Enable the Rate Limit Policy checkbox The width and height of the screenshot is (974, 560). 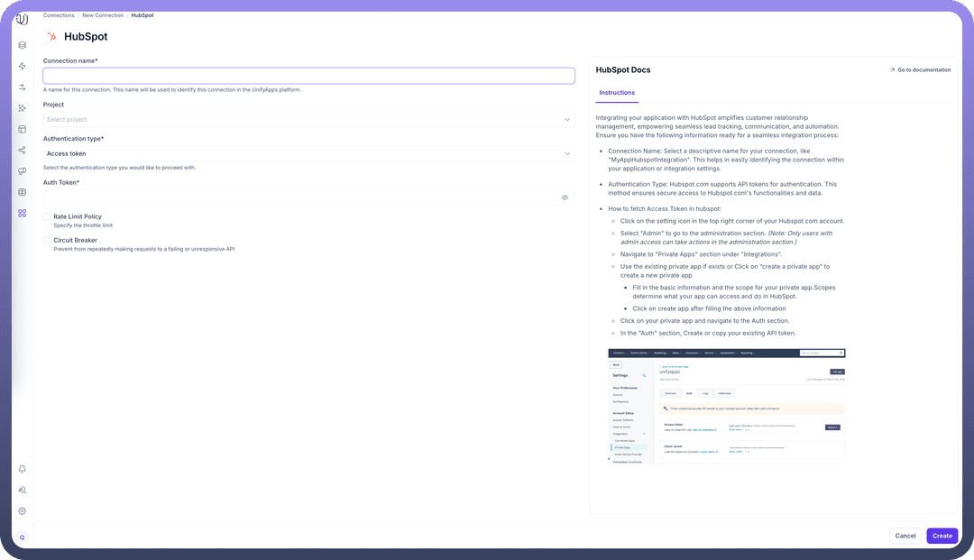(x=47, y=216)
